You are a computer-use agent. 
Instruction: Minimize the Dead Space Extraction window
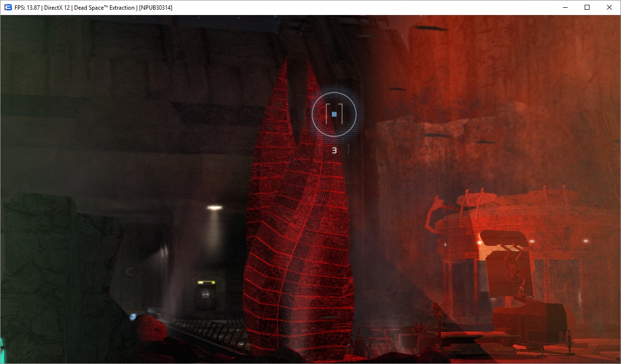click(565, 7)
